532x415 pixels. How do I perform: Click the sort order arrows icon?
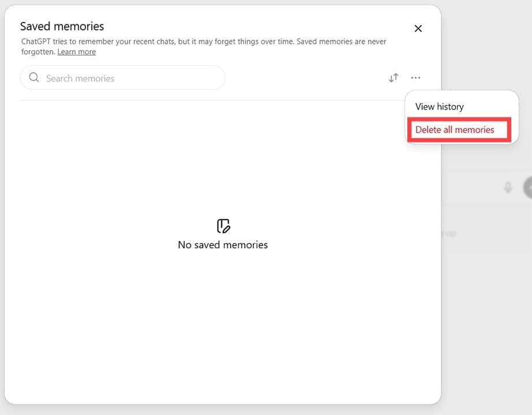(x=394, y=78)
